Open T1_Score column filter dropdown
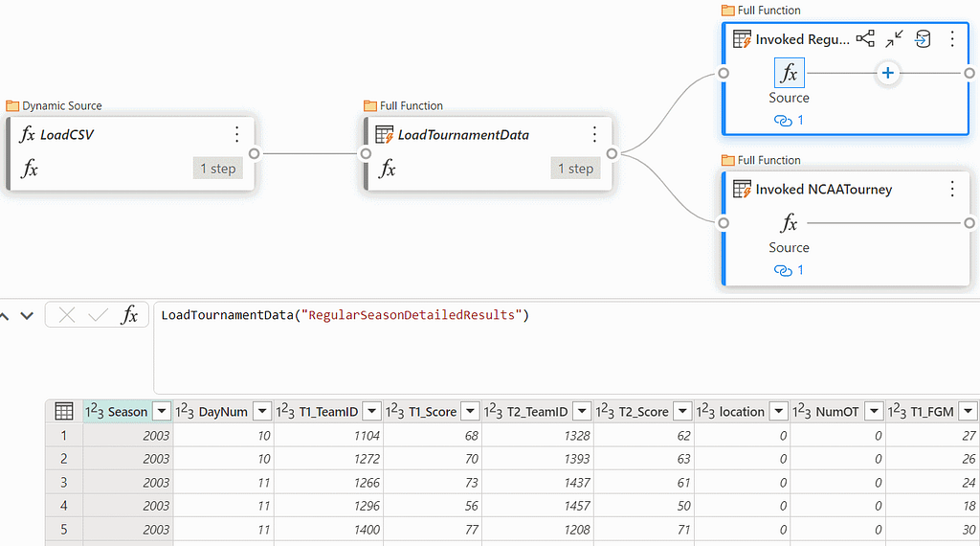Viewport: 980px width, 546px height. tap(470, 411)
